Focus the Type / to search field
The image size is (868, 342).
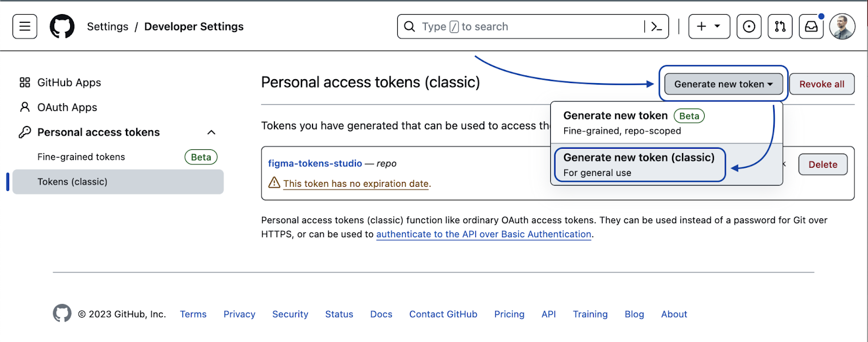[x=533, y=27]
